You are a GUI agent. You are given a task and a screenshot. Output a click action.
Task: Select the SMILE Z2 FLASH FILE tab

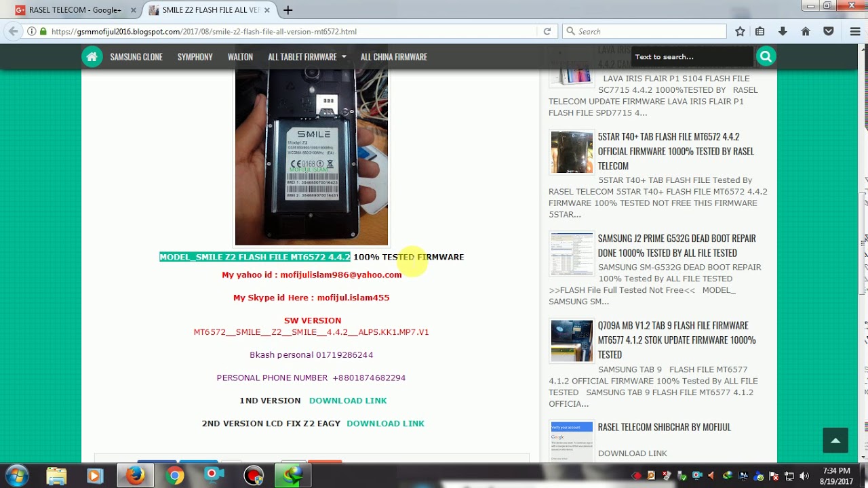(x=210, y=10)
